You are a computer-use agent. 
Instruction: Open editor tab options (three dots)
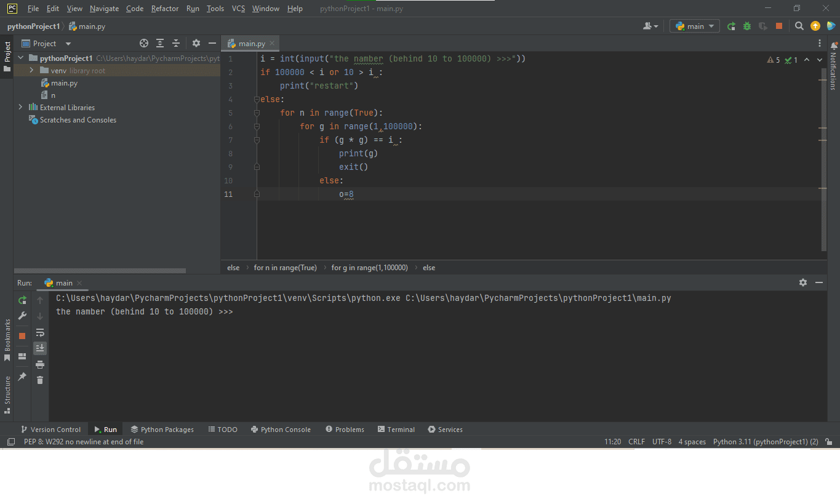pyautogui.click(x=820, y=43)
